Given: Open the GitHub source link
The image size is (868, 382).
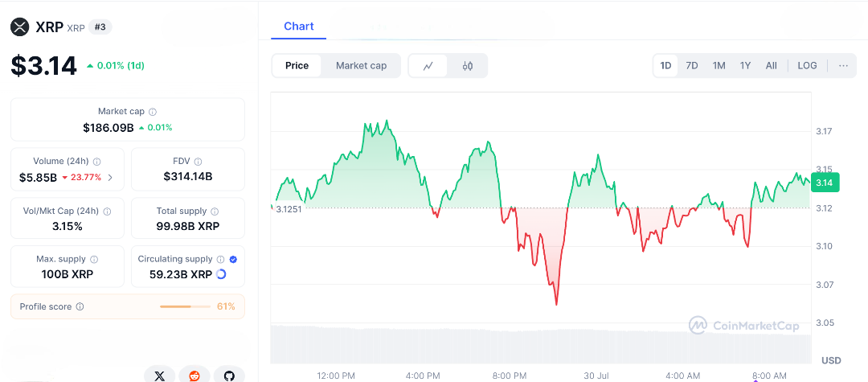Looking at the screenshot, I should tap(229, 376).
